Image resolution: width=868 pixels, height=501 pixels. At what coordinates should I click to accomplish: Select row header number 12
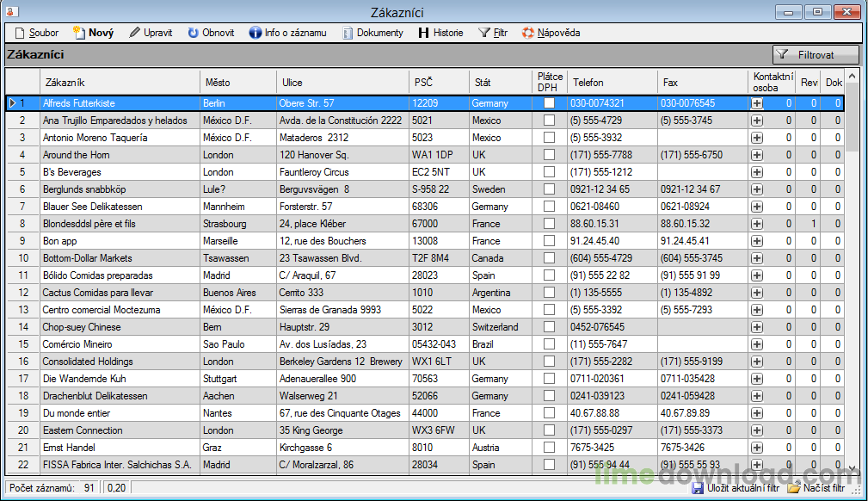22,293
